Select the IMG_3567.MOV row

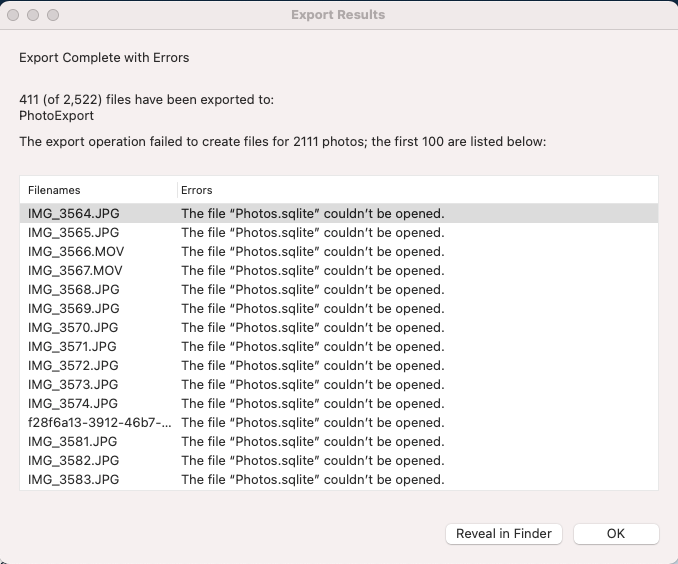click(x=339, y=270)
